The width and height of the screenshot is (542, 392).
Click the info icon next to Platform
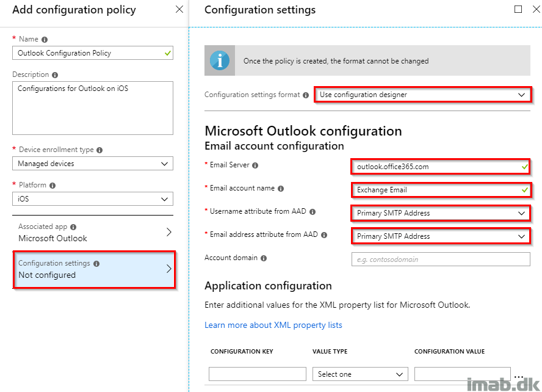pos(52,186)
